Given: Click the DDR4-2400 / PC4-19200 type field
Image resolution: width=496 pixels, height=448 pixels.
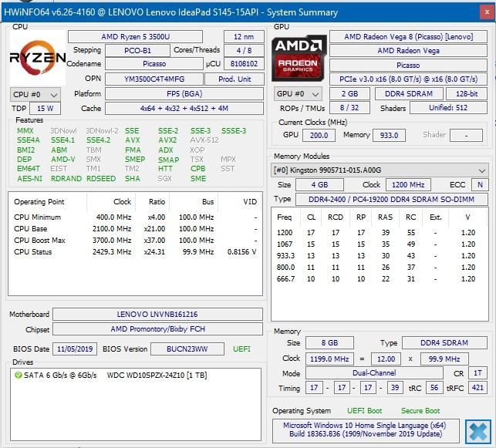Looking at the screenshot, I should (x=392, y=200).
